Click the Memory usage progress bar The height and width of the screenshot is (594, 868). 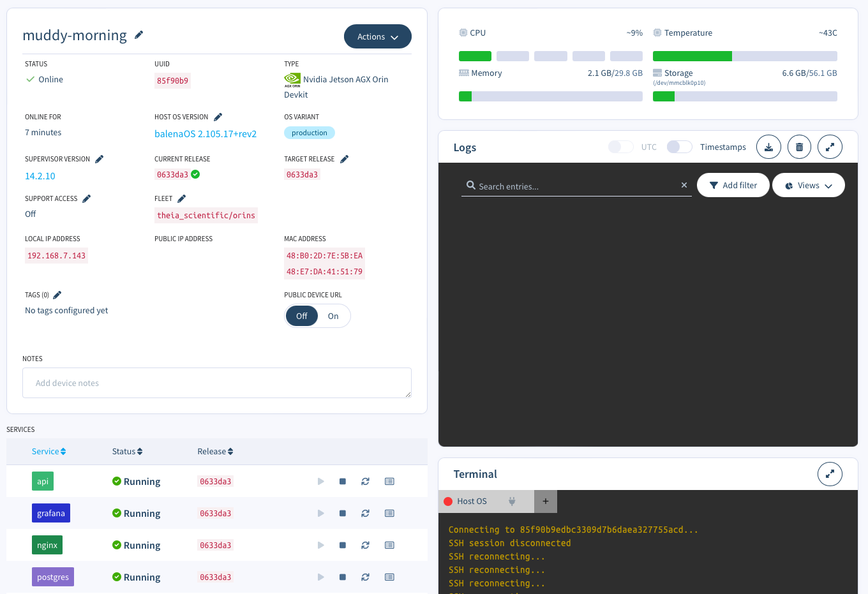(x=550, y=96)
